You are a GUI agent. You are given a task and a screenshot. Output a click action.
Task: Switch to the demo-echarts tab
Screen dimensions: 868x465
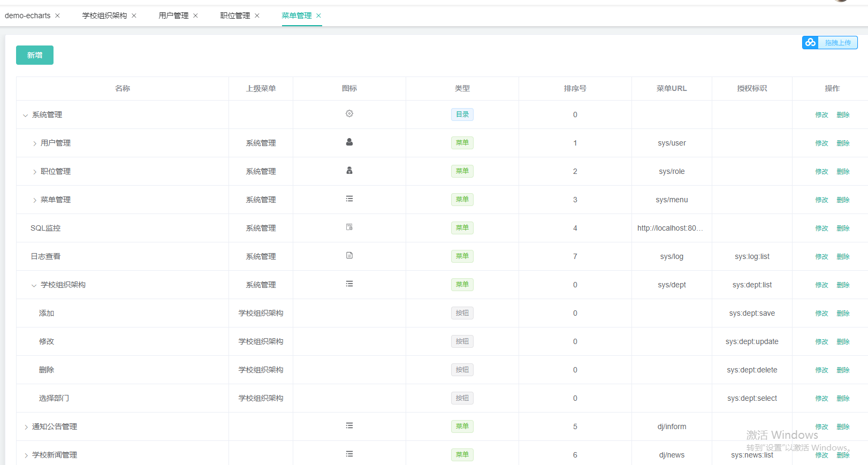28,16
